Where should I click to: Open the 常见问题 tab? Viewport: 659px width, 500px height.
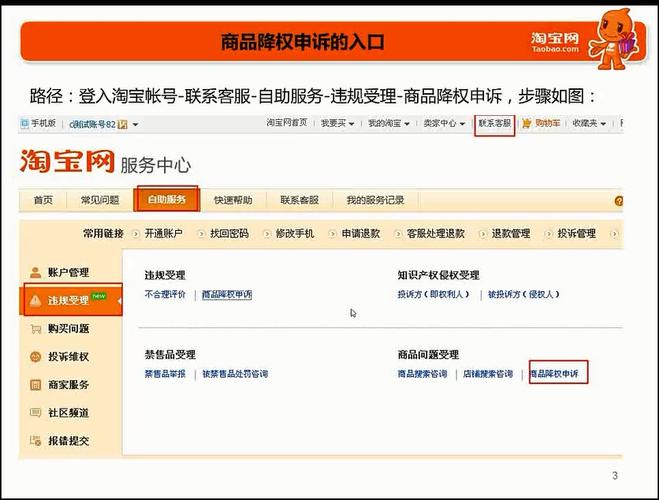(100, 200)
